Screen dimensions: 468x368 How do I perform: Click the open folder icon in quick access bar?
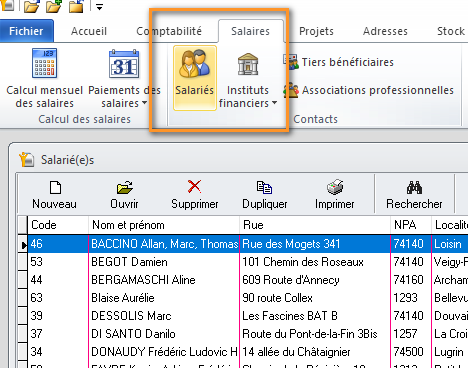(x=31, y=6)
